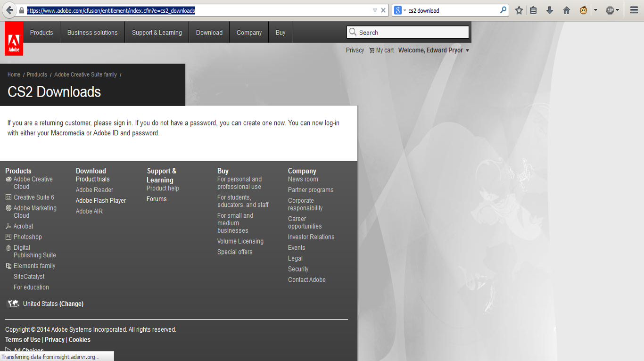Change the United States region
644x361 pixels.
(71, 304)
